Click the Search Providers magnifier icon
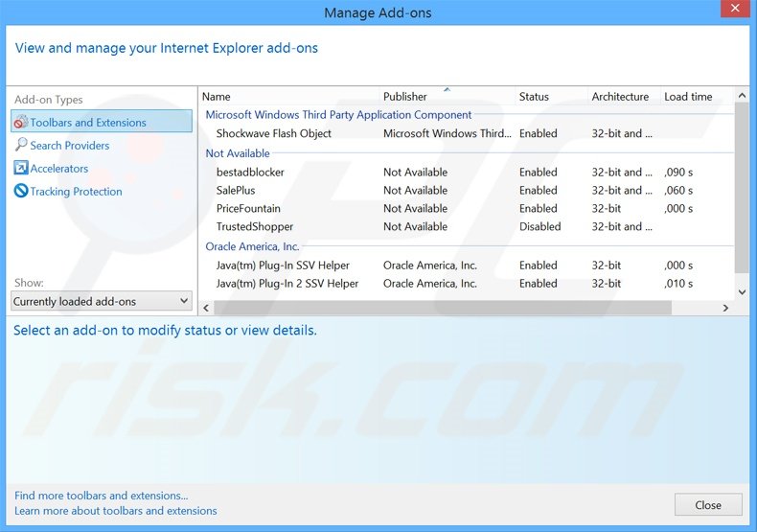The height and width of the screenshot is (532, 757). pos(21,145)
